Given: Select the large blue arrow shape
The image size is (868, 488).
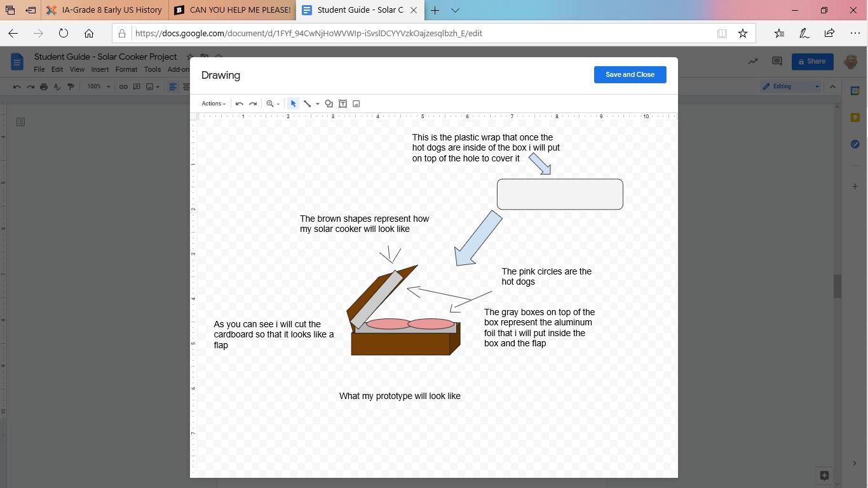Looking at the screenshot, I should (x=478, y=239).
